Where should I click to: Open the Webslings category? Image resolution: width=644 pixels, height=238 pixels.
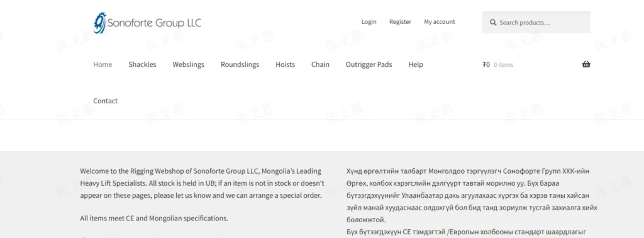pyautogui.click(x=189, y=64)
